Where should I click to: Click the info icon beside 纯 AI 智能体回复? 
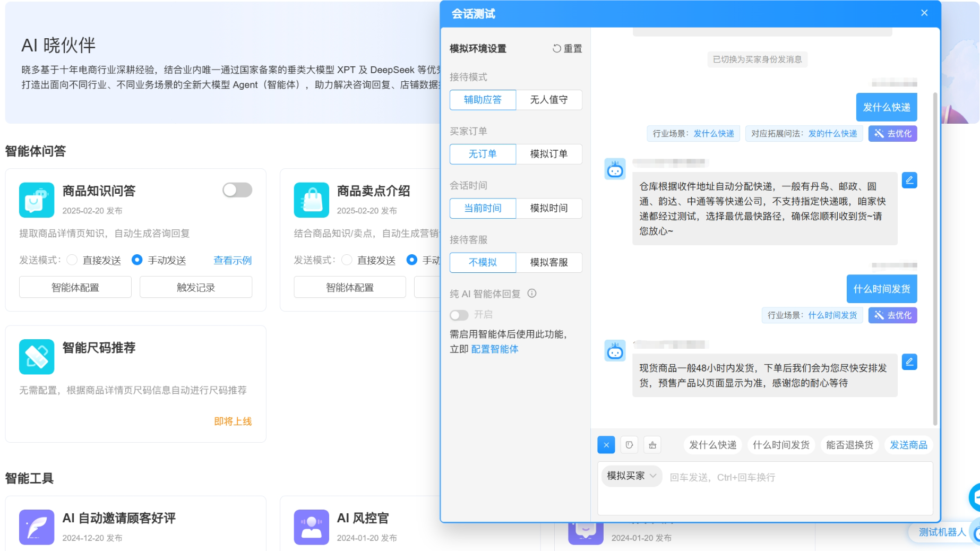(x=532, y=294)
